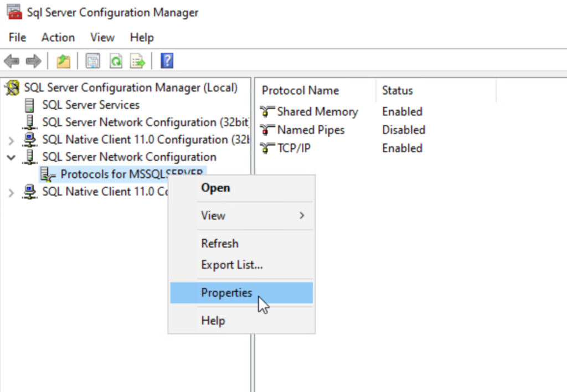Viewport: 567px width, 392px height.
Task: Select the TCP/IP protocol entry
Action: [294, 148]
